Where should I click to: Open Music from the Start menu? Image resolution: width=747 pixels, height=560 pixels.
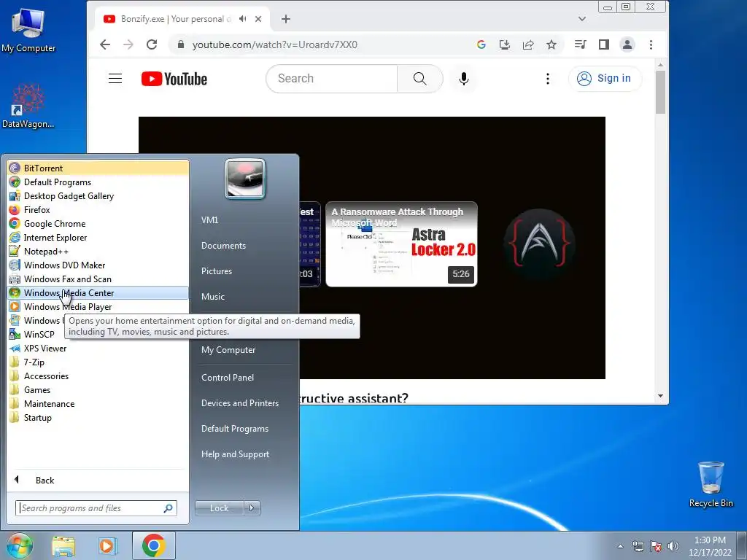[x=213, y=297]
